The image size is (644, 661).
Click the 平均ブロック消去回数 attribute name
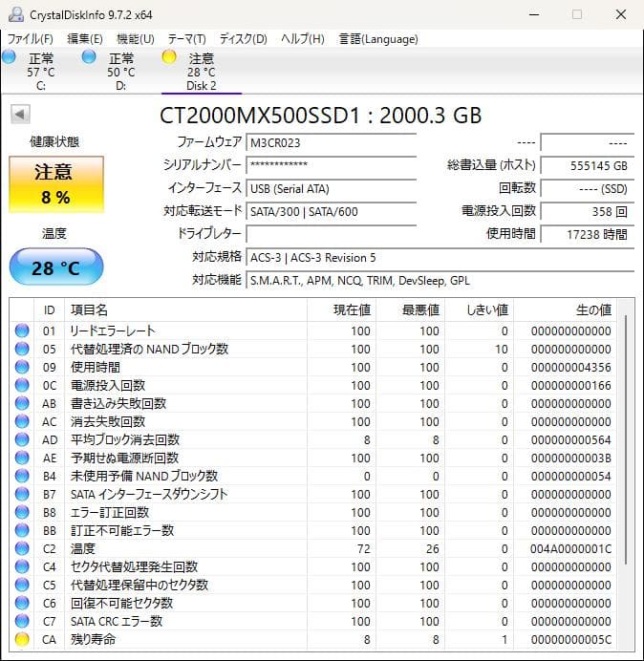tap(125, 439)
